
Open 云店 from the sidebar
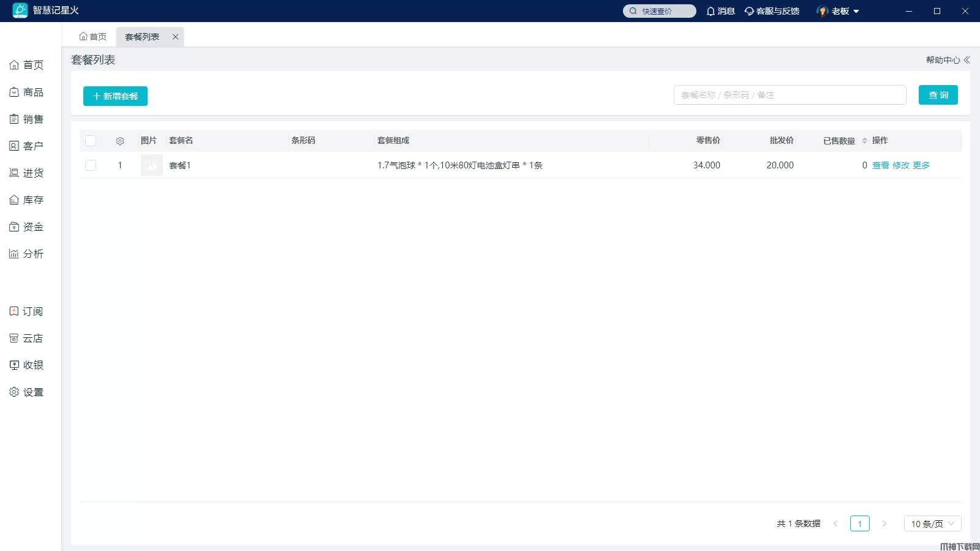click(x=26, y=339)
